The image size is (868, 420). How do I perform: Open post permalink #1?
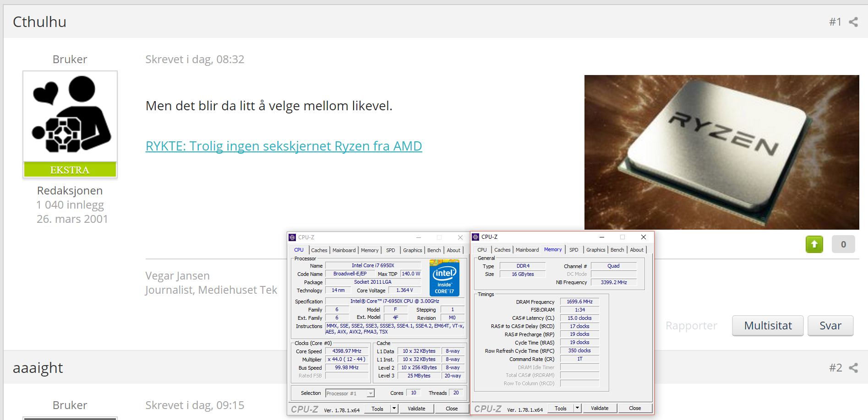835,22
